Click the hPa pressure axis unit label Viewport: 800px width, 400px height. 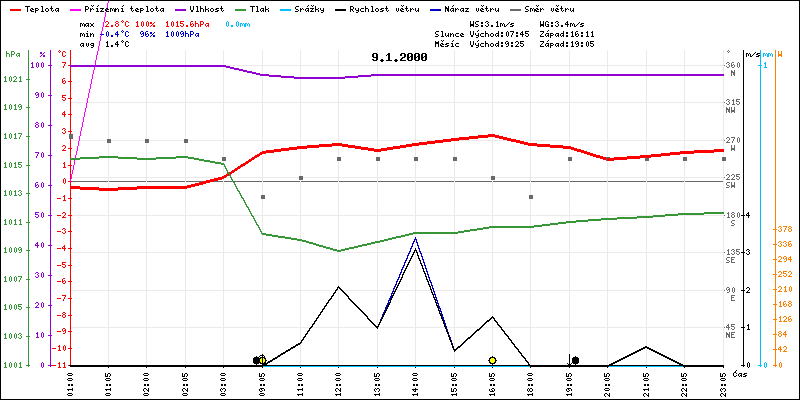coord(12,53)
